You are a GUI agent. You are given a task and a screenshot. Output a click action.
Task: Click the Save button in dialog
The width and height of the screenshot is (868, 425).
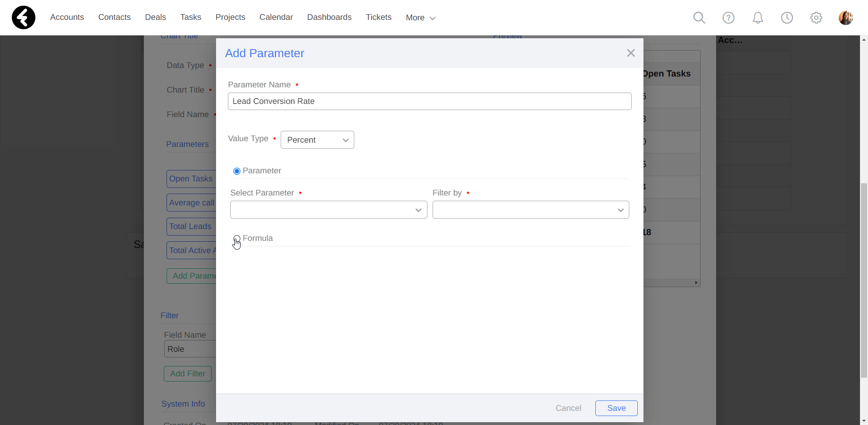pyautogui.click(x=617, y=408)
